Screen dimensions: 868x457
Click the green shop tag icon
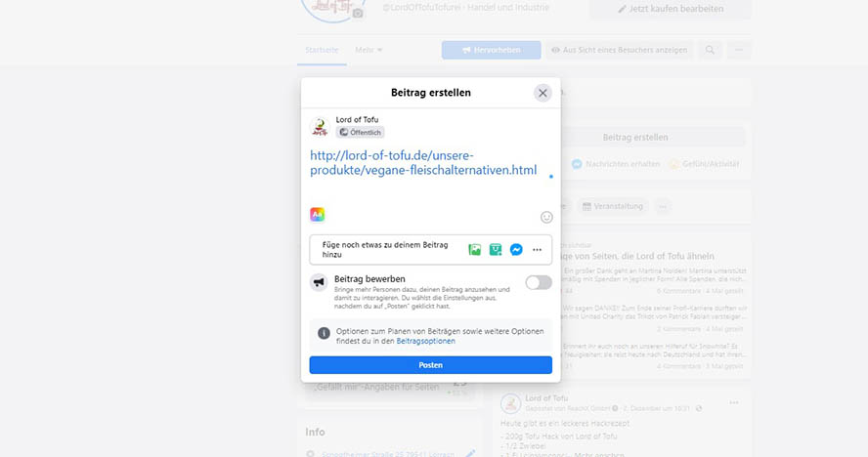496,250
